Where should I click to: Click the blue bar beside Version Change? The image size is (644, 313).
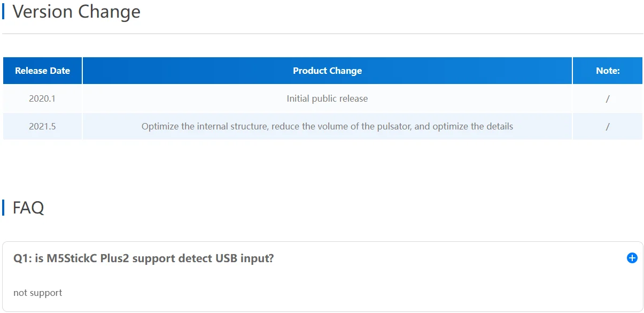[3, 11]
